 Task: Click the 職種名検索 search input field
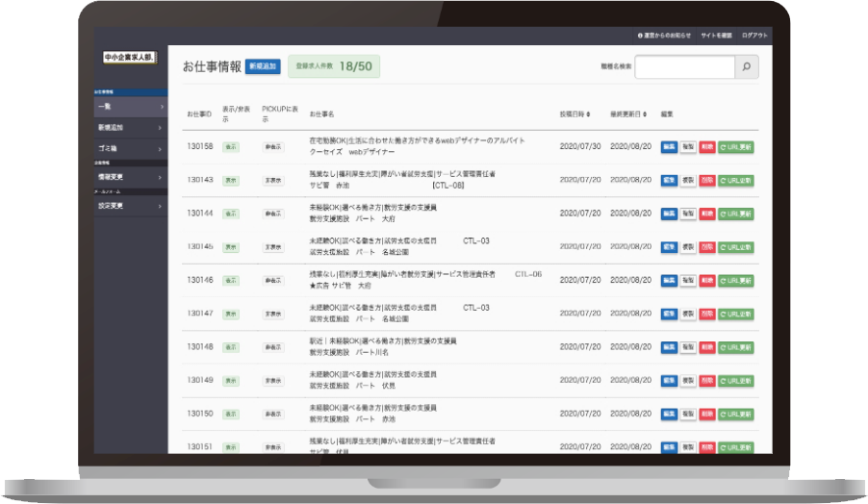(x=684, y=67)
